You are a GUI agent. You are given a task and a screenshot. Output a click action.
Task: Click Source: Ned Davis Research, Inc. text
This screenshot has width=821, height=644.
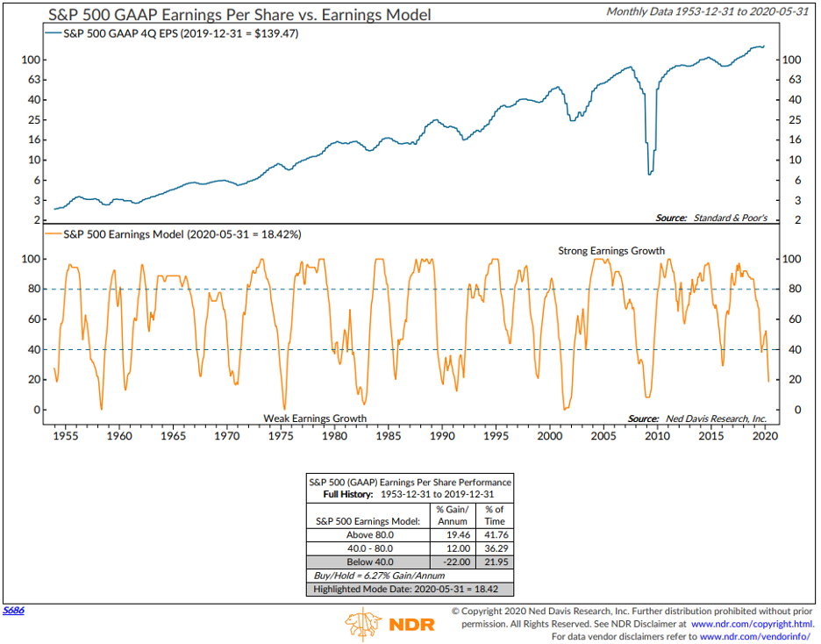(x=697, y=419)
